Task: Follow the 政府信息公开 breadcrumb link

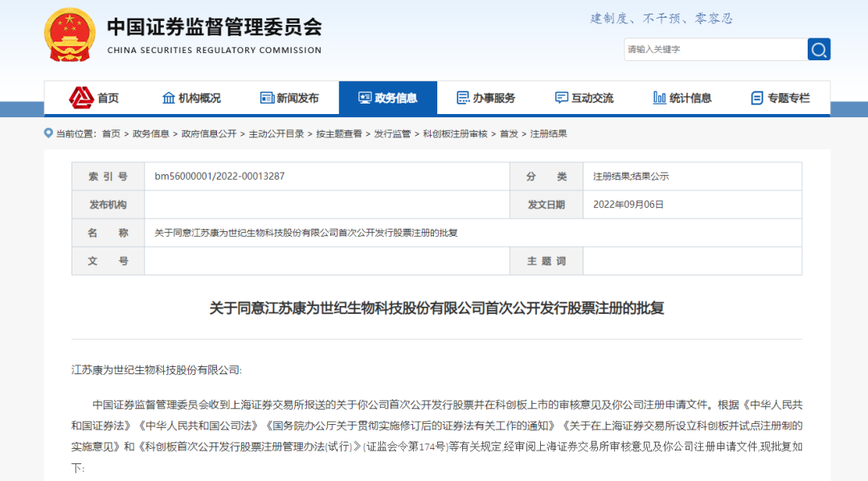Action: coord(209,134)
